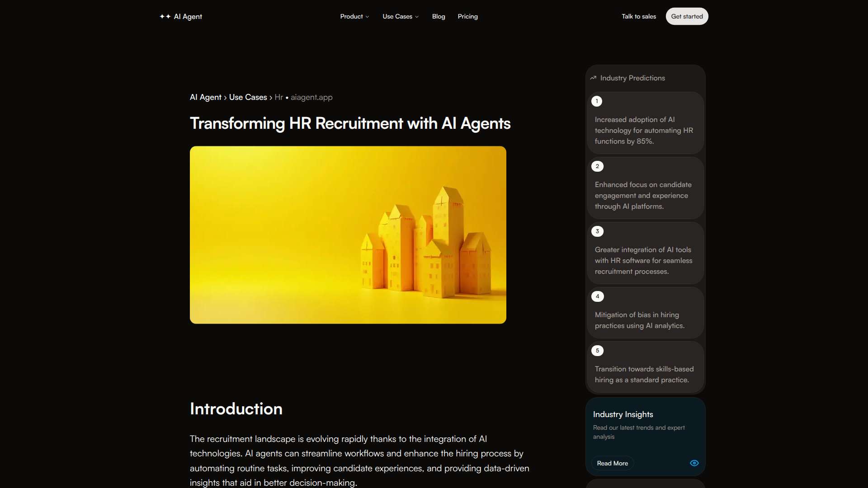Click the number 1 badge in predictions list
The image size is (868, 488).
[x=597, y=101]
